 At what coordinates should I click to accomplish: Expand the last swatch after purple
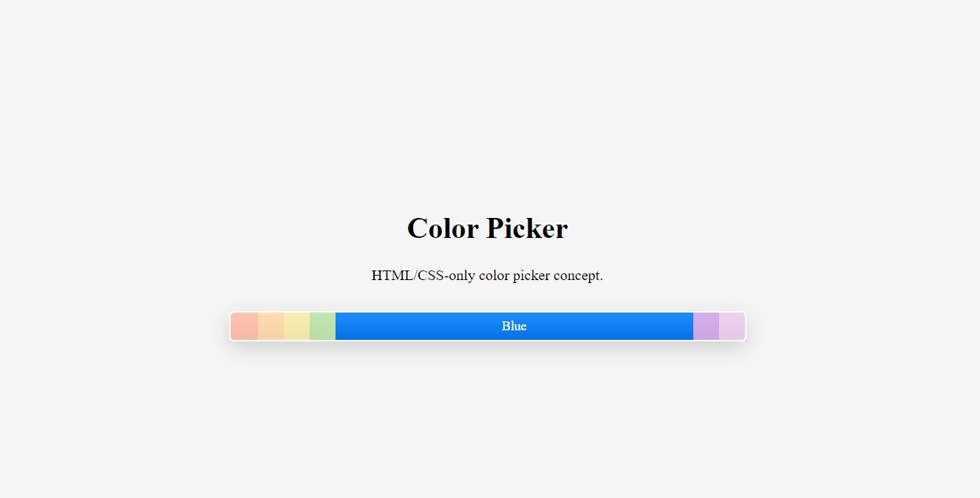coord(732,326)
